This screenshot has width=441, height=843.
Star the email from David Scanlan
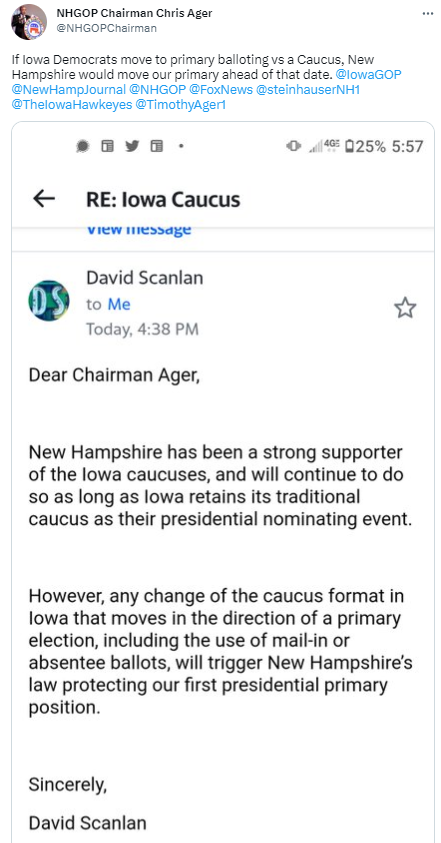[x=405, y=308]
